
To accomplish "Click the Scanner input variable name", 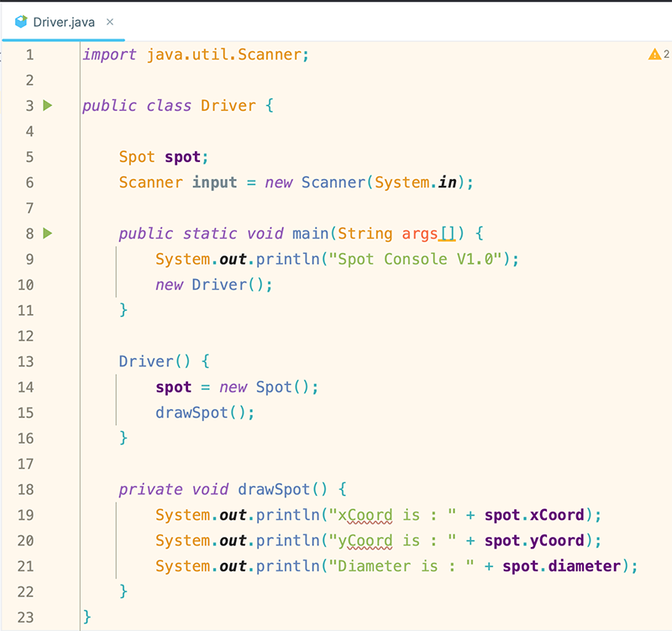I will (215, 182).
